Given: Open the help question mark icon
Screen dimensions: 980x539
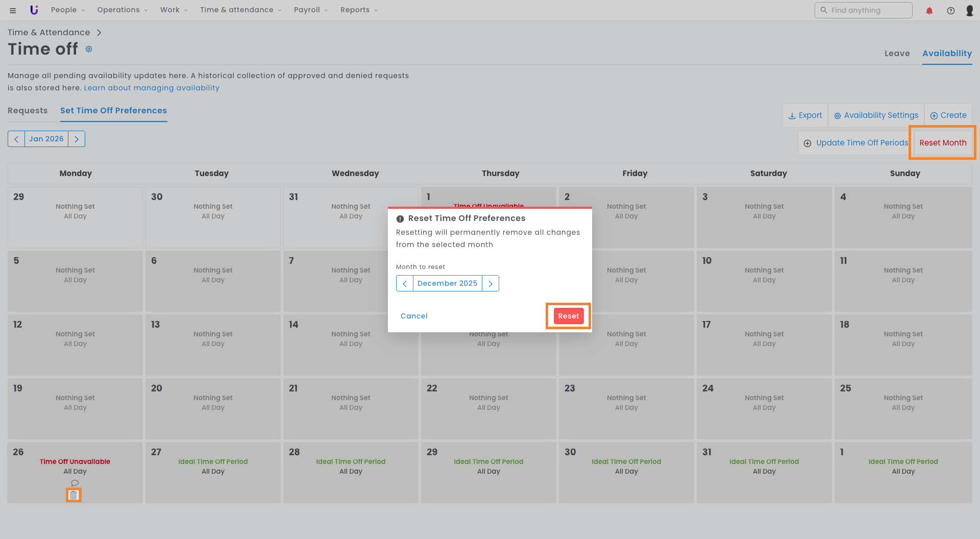Looking at the screenshot, I should click(x=950, y=10).
